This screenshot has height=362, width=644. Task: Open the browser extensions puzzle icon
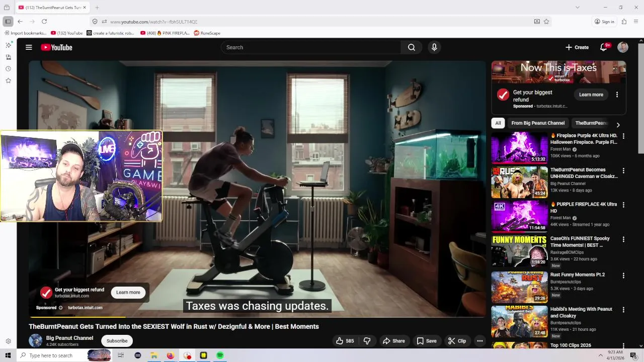[x=624, y=22]
